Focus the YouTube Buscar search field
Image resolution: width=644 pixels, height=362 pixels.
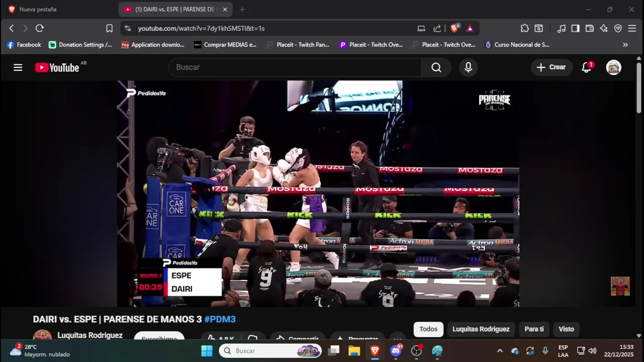295,67
